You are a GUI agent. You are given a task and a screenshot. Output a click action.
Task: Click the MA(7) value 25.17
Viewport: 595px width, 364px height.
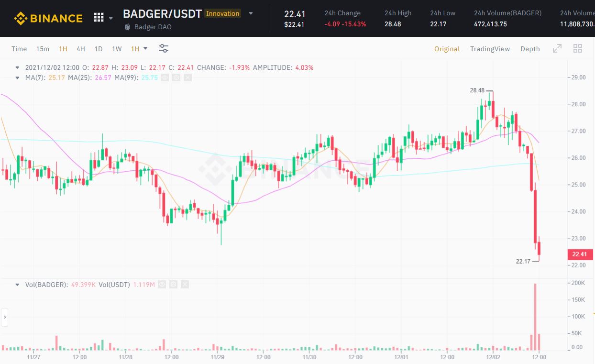tap(56, 77)
